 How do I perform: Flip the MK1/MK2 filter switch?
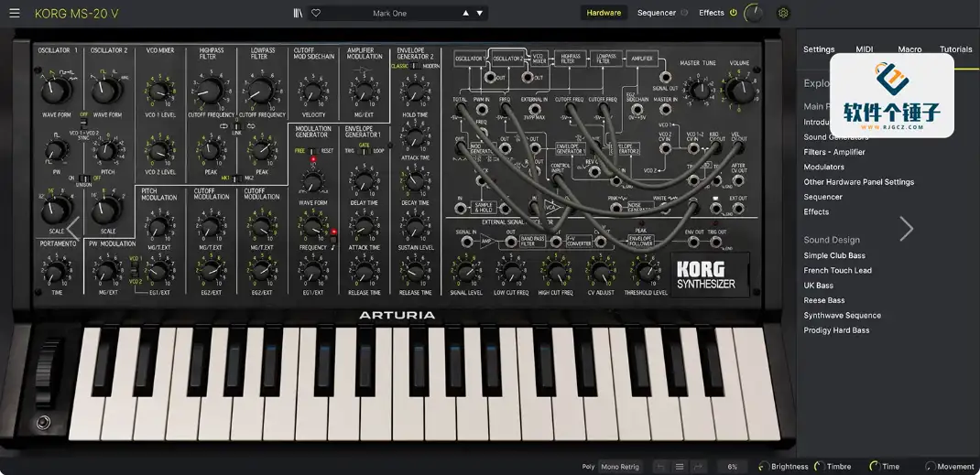236,178
